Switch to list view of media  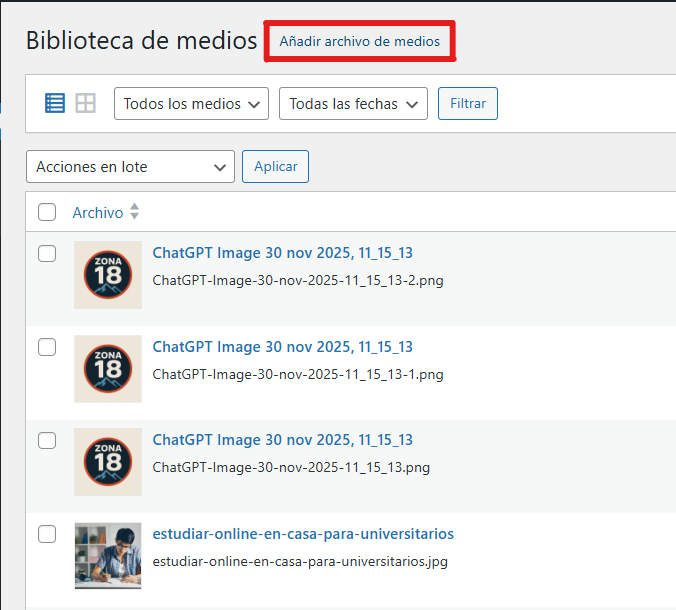click(55, 103)
